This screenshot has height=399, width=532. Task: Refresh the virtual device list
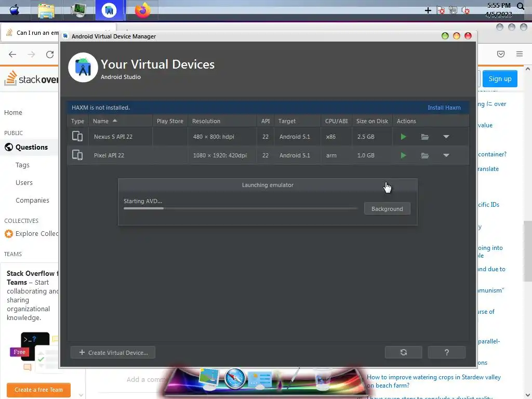pos(403,352)
